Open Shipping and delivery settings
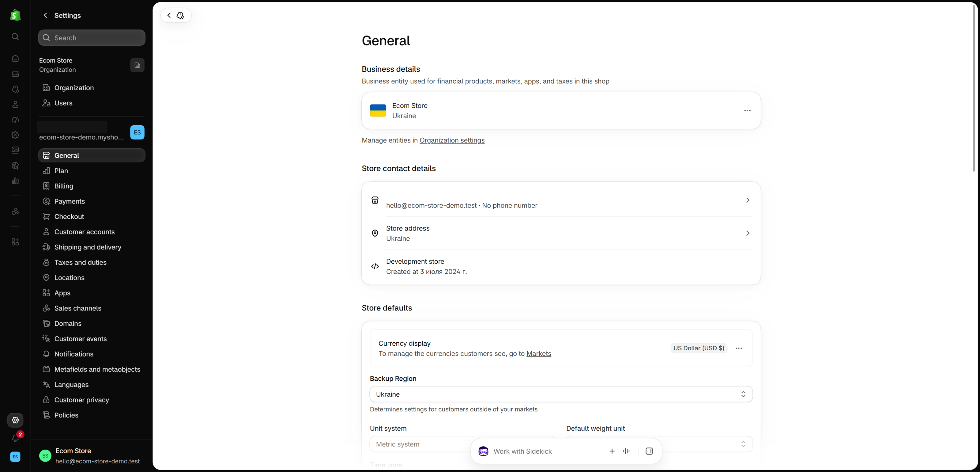 click(92, 247)
